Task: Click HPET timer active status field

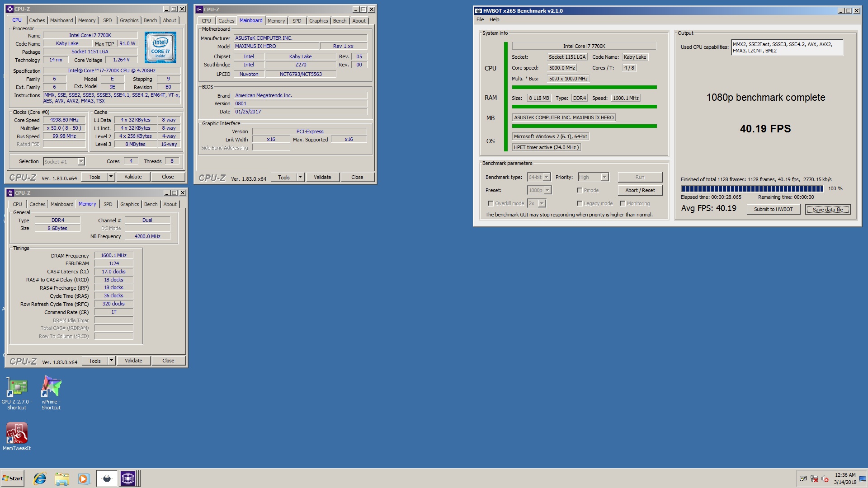Action: [546, 147]
